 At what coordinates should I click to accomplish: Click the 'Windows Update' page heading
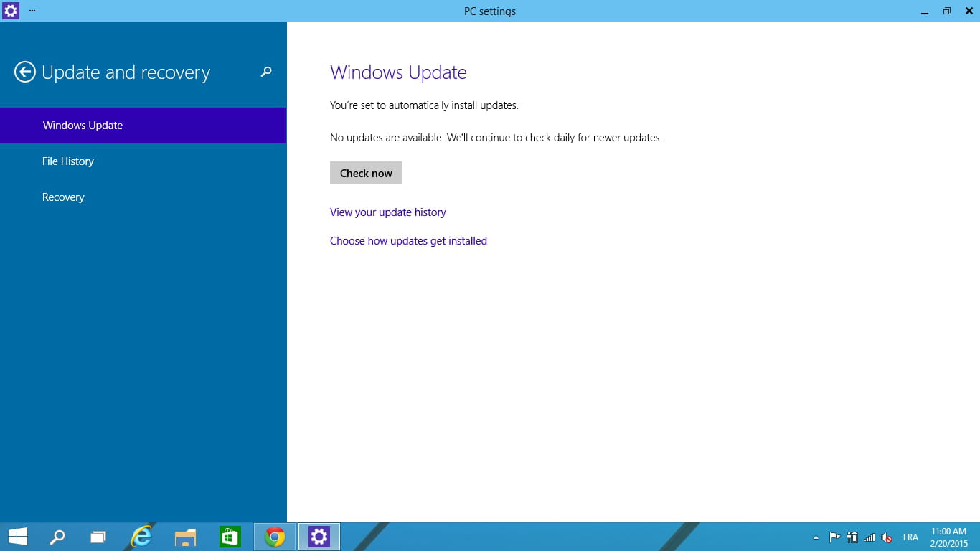coord(398,72)
